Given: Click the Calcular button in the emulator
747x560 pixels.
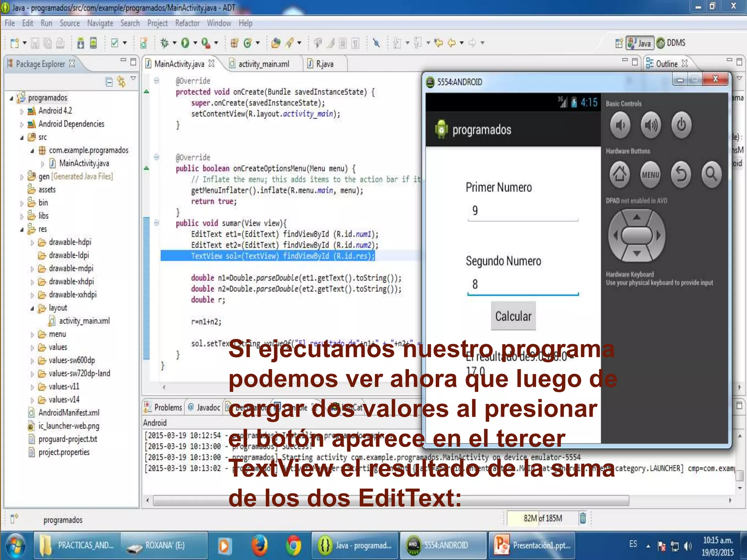Looking at the screenshot, I should [x=513, y=316].
